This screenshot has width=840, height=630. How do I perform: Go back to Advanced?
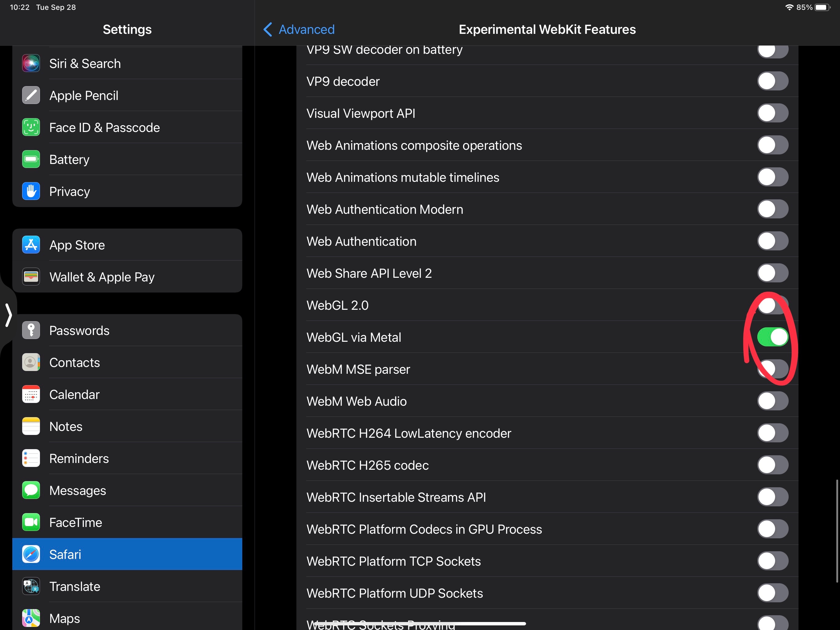[x=299, y=29]
